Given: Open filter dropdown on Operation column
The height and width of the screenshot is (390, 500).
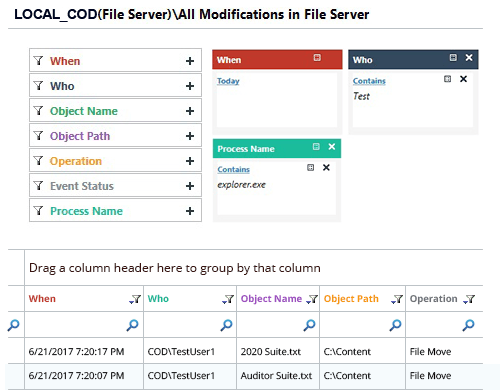Looking at the screenshot, I should pyautogui.click(x=469, y=299).
